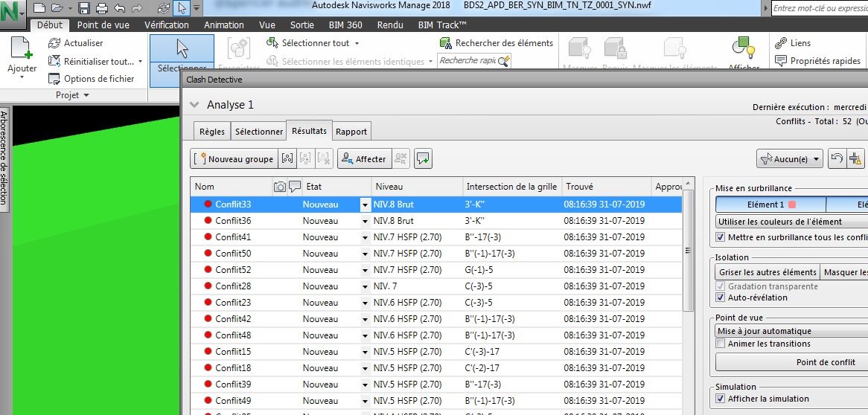Open the Etat dropdown for Conflit33

(x=365, y=205)
